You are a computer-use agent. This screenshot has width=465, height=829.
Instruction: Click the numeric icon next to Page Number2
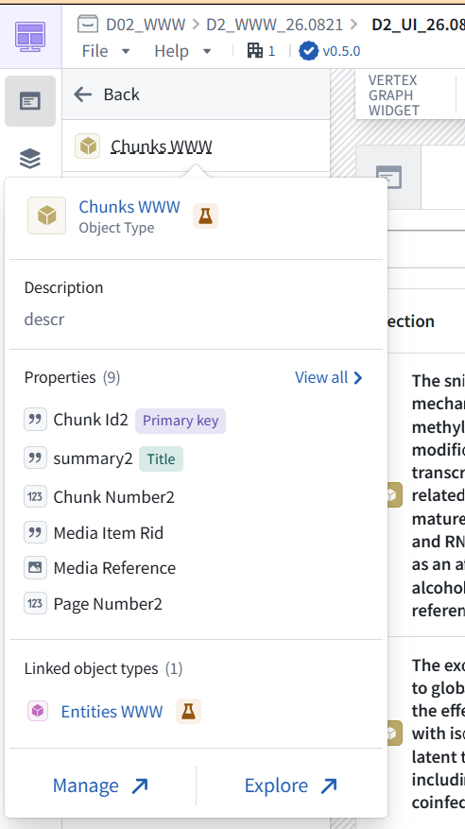pyautogui.click(x=35, y=603)
